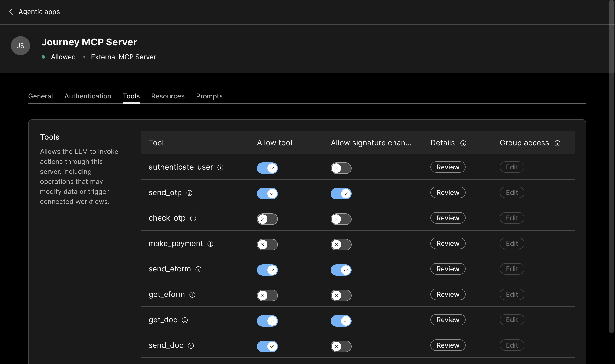Image resolution: width=615 pixels, height=364 pixels.
Task: Open the Resources tab
Action: 168,96
